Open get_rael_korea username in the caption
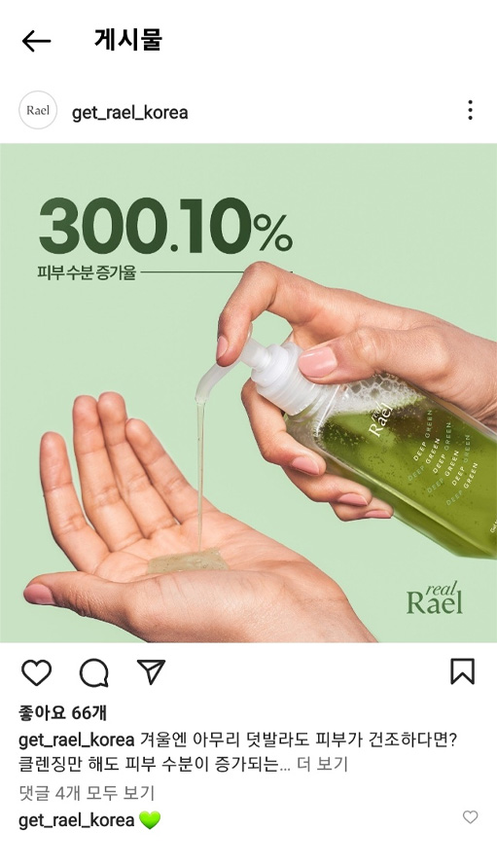Screen dimensions: 497x868 [77, 741]
